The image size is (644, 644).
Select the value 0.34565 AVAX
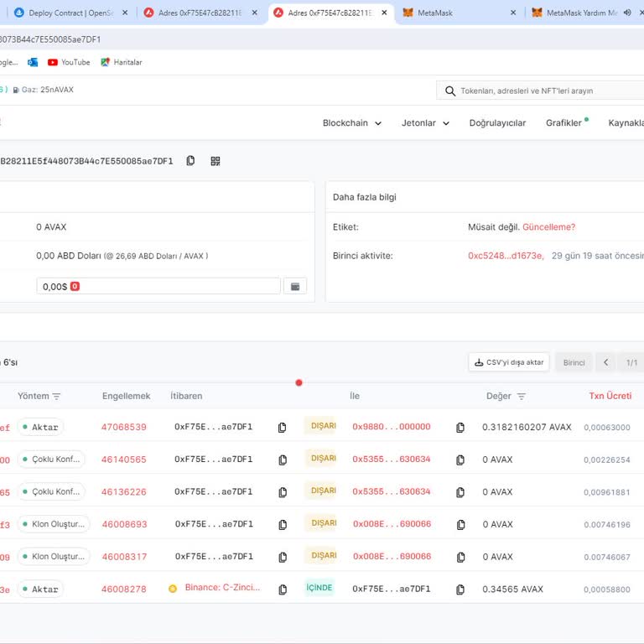(x=512, y=589)
